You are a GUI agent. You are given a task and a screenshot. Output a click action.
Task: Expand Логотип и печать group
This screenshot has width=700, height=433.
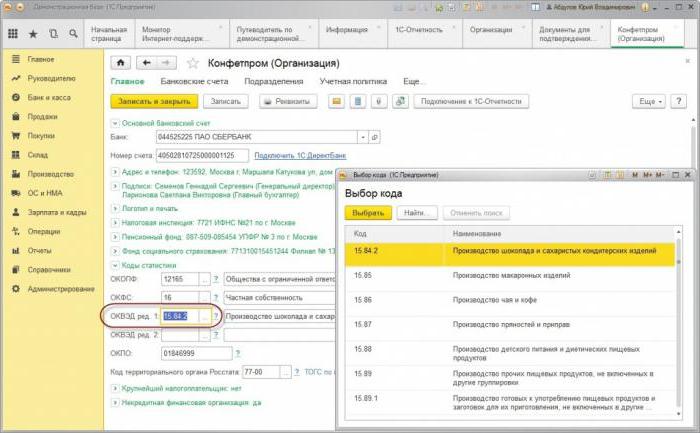click(x=115, y=208)
